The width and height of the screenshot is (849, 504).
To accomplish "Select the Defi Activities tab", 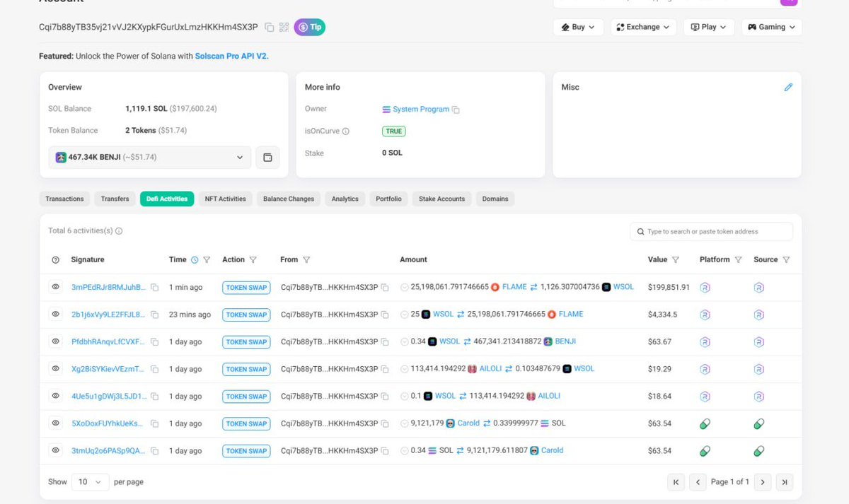I will coord(167,199).
